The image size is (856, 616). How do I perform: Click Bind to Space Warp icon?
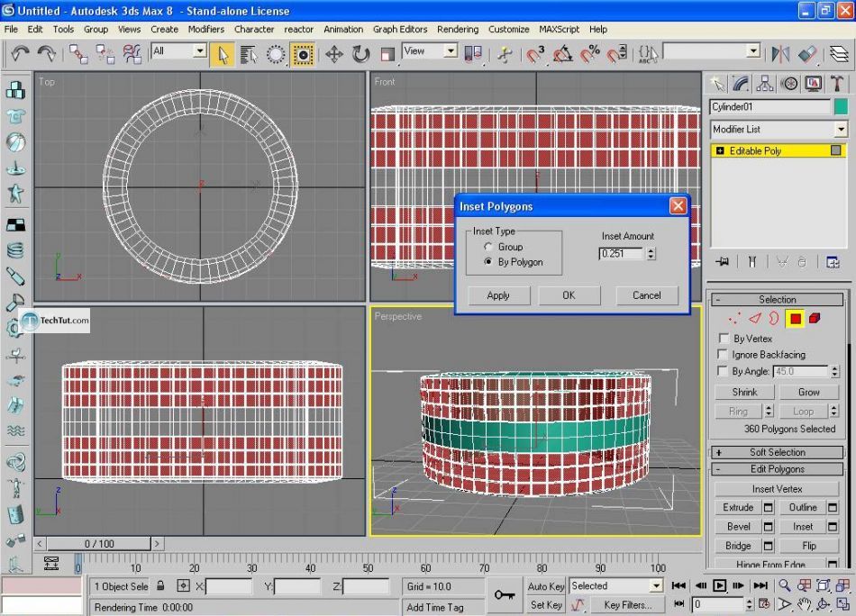[132, 53]
